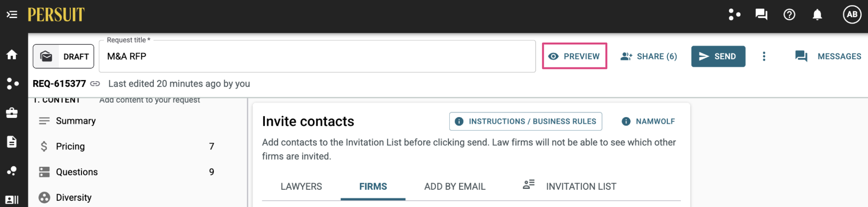Open the three-dot more options menu
This screenshot has width=868, height=207.
coord(764,56)
